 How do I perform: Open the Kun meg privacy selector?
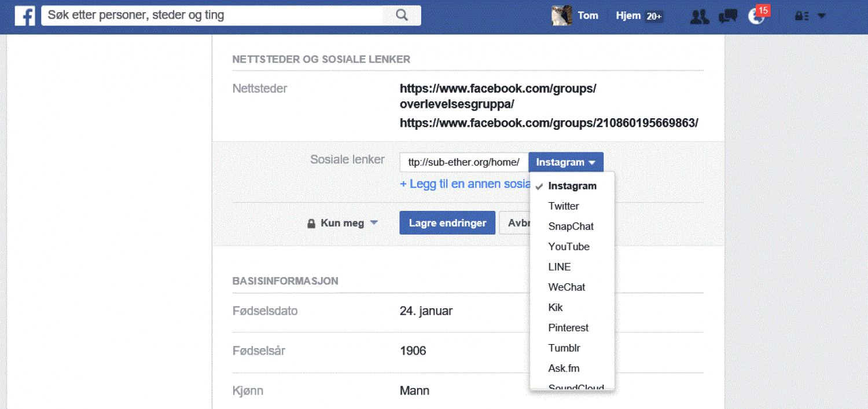tap(342, 223)
